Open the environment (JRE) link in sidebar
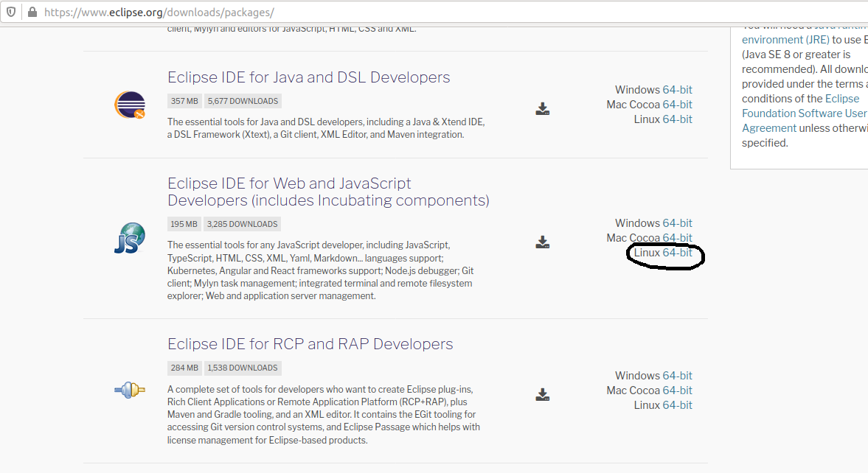This screenshot has height=473, width=868. point(785,40)
